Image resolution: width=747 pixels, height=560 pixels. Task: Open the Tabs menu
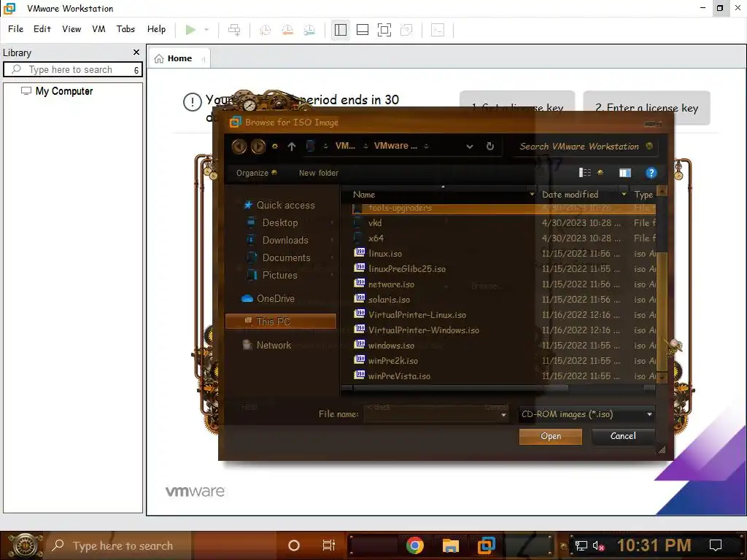pyautogui.click(x=125, y=29)
